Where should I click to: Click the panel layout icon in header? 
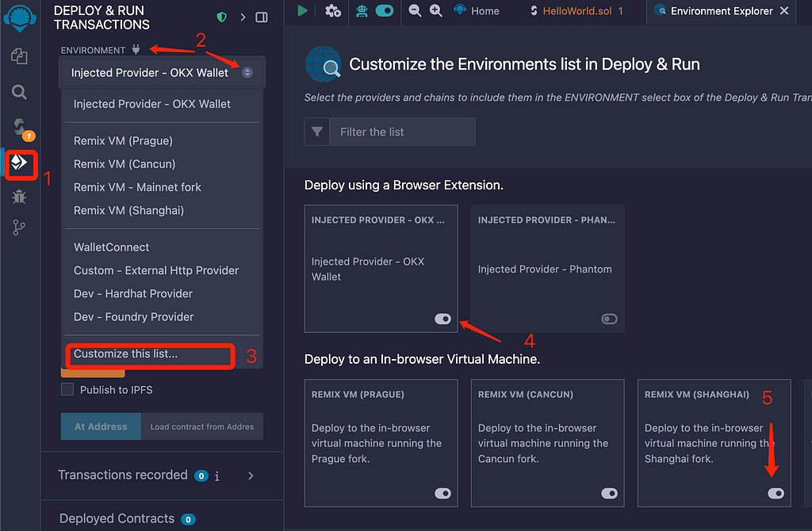(262, 17)
